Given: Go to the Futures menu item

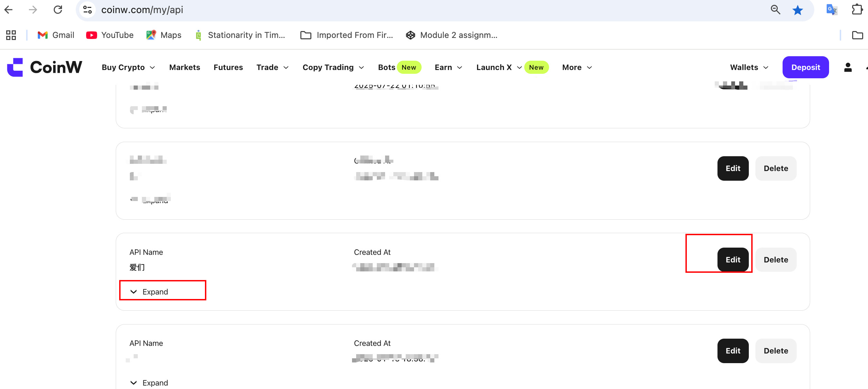Looking at the screenshot, I should [228, 67].
